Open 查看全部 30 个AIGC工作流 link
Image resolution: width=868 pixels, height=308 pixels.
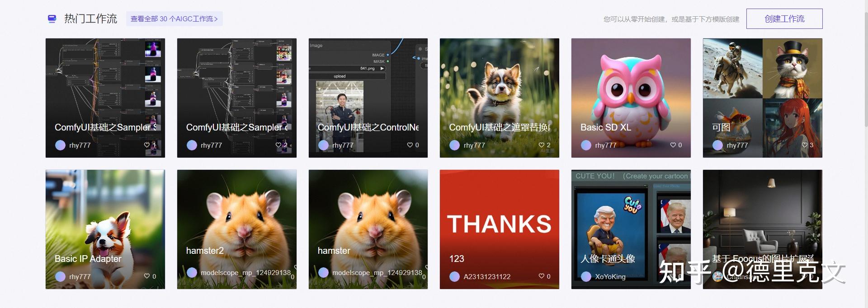click(174, 19)
